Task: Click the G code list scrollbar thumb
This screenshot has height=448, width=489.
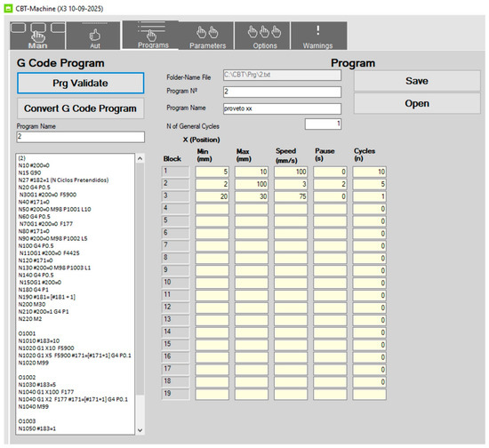Action: coord(140,279)
